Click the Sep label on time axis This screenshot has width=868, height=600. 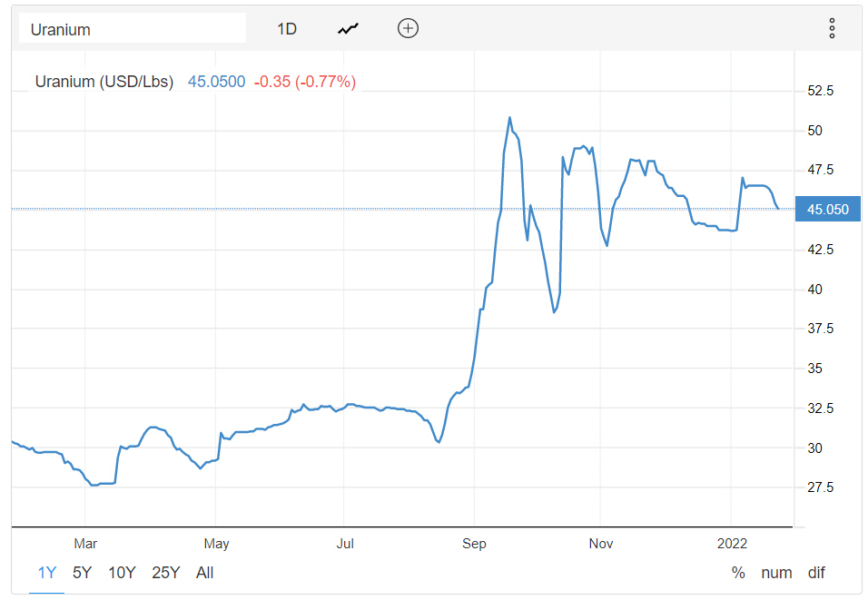pos(474,544)
